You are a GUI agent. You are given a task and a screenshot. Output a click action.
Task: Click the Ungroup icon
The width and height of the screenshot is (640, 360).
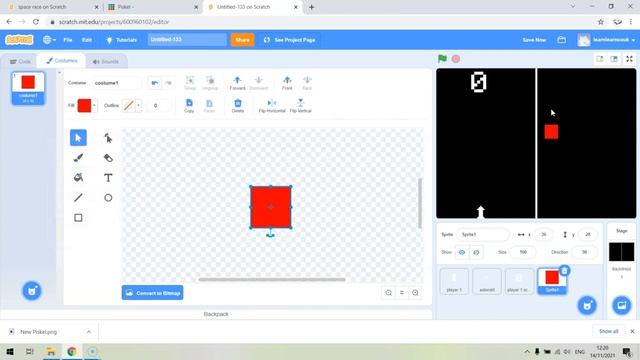[x=210, y=82]
